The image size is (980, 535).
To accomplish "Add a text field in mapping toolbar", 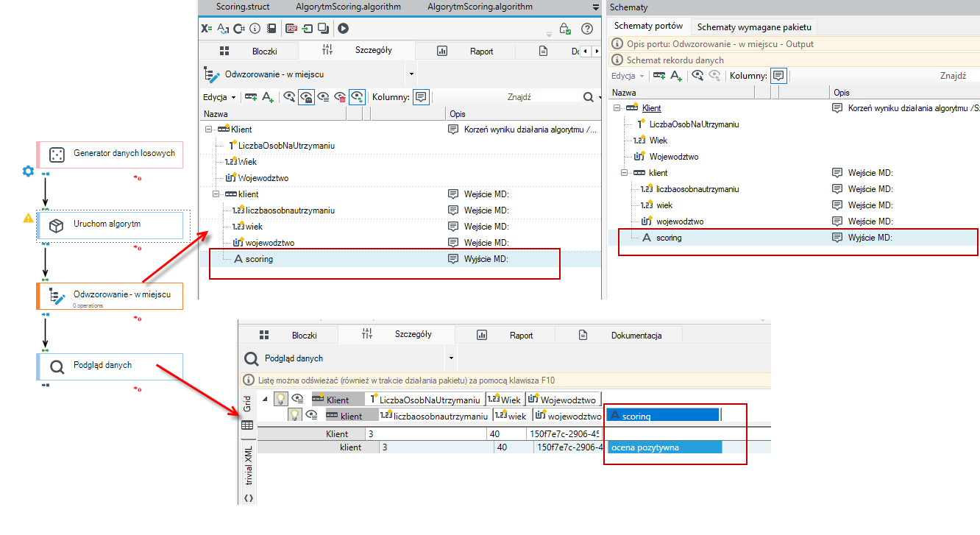I will coord(268,96).
